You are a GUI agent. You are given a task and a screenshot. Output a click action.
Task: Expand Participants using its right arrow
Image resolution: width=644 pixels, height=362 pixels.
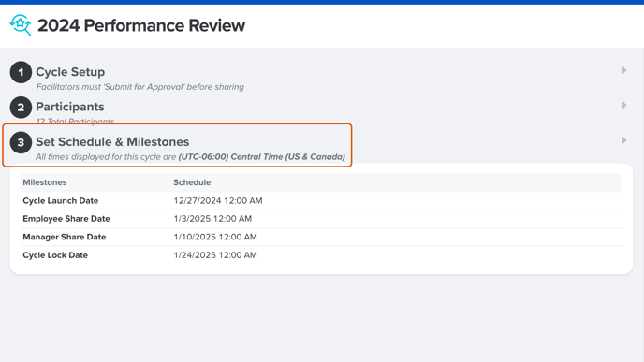tap(623, 106)
